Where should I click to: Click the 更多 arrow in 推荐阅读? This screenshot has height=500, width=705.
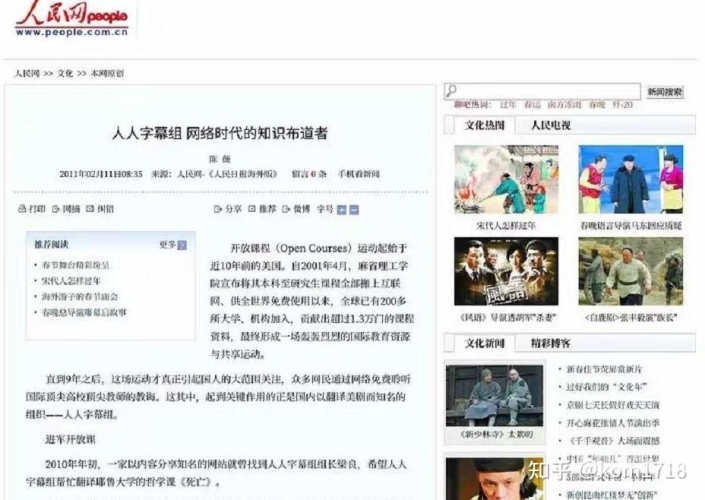coord(182,245)
